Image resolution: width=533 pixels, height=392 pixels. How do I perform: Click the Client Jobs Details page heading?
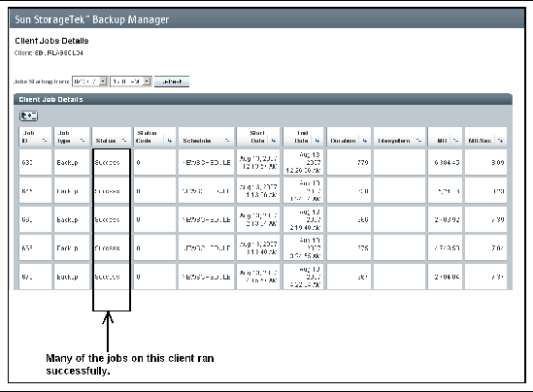pos(51,41)
